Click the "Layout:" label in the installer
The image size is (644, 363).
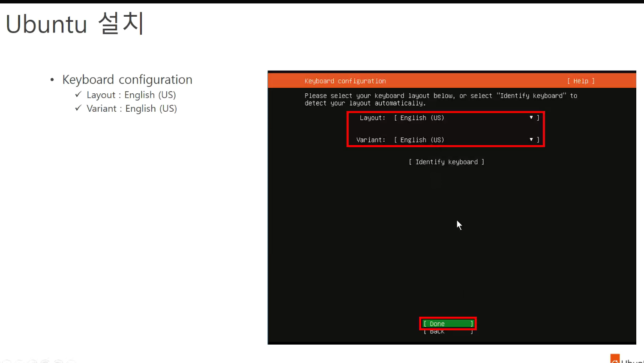(x=372, y=118)
